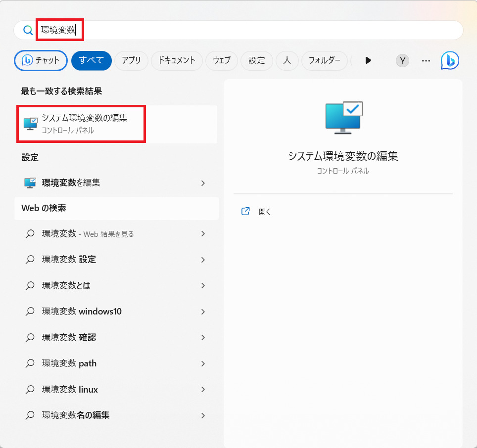Expand chevron for 環境変数名の編集
This screenshot has height=448, width=477.
(203, 416)
